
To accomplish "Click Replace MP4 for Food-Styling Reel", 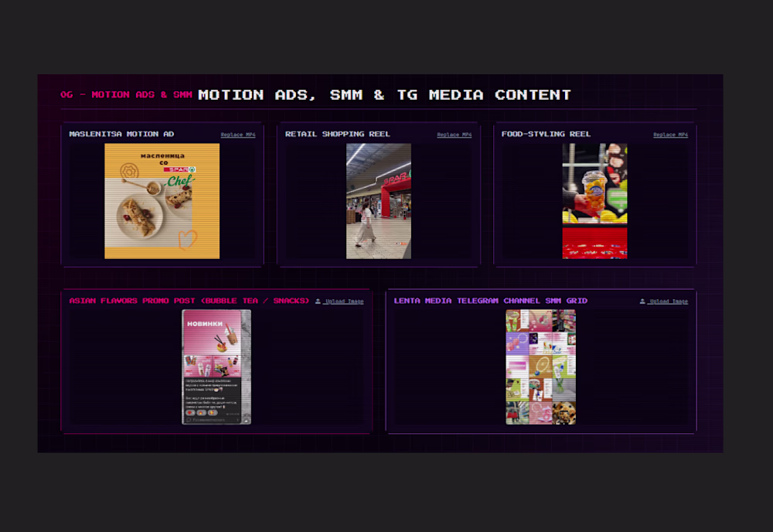I will pyautogui.click(x=670, y=135).
